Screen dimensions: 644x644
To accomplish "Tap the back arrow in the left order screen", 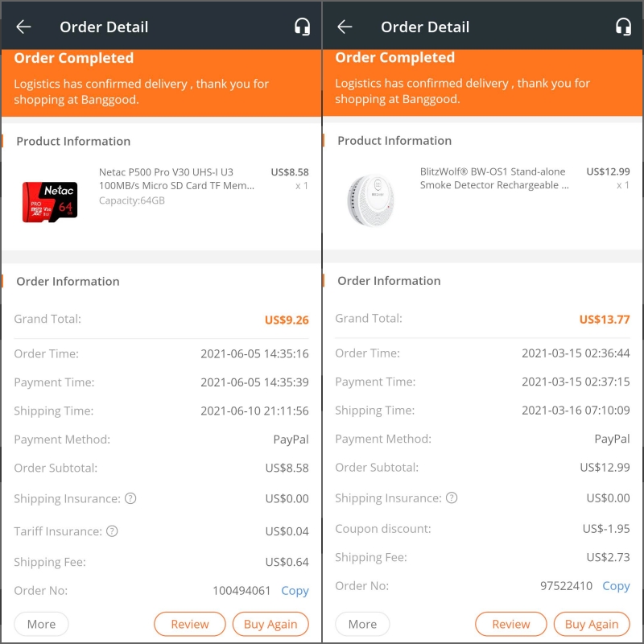I will (x=23, y=27).
